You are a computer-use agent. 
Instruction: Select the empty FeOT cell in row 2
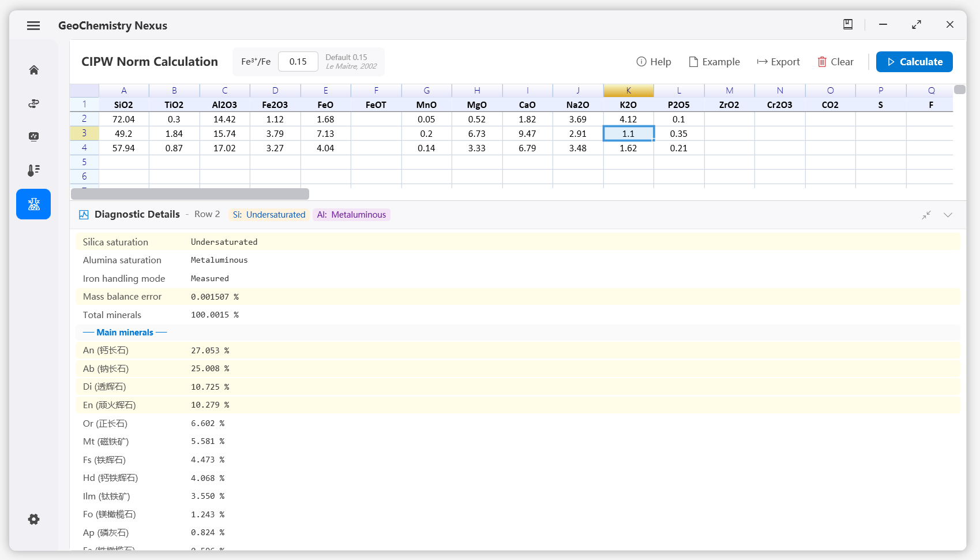click(x=376, y=119)
